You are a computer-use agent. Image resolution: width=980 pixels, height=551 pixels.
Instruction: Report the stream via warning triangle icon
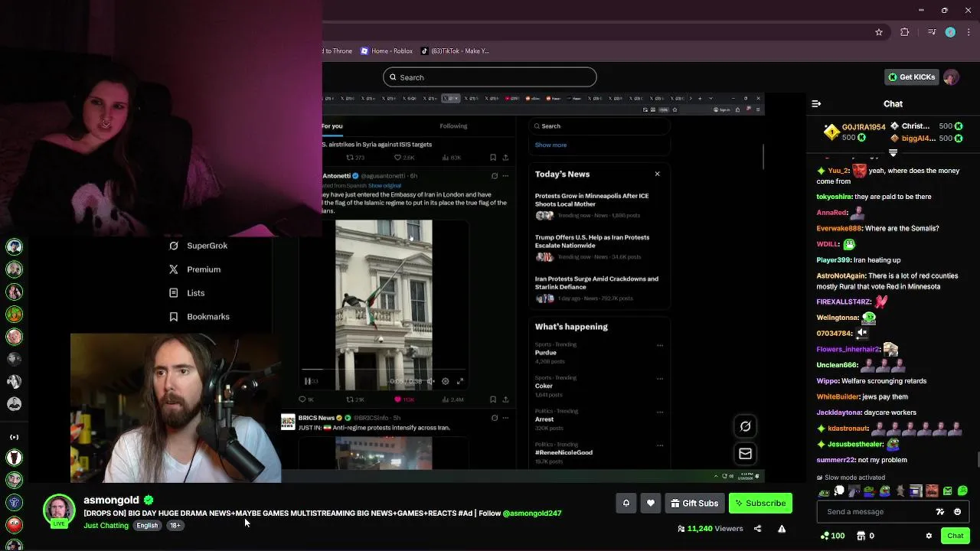782,529
